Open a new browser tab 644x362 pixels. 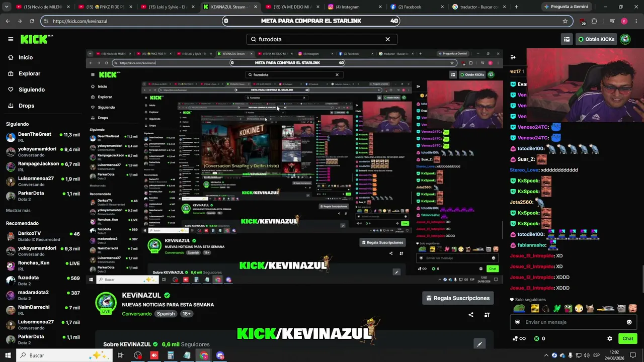(x=516, y=7)
